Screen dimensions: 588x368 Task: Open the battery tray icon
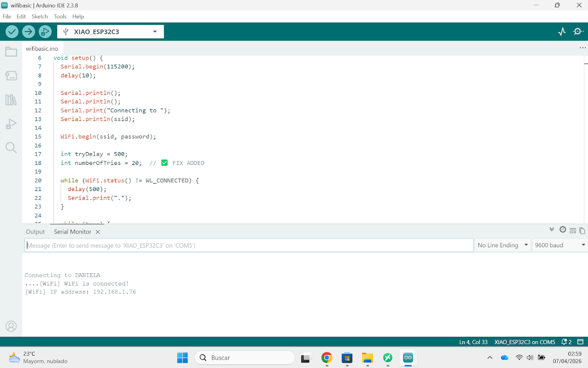tap(541, 357)
